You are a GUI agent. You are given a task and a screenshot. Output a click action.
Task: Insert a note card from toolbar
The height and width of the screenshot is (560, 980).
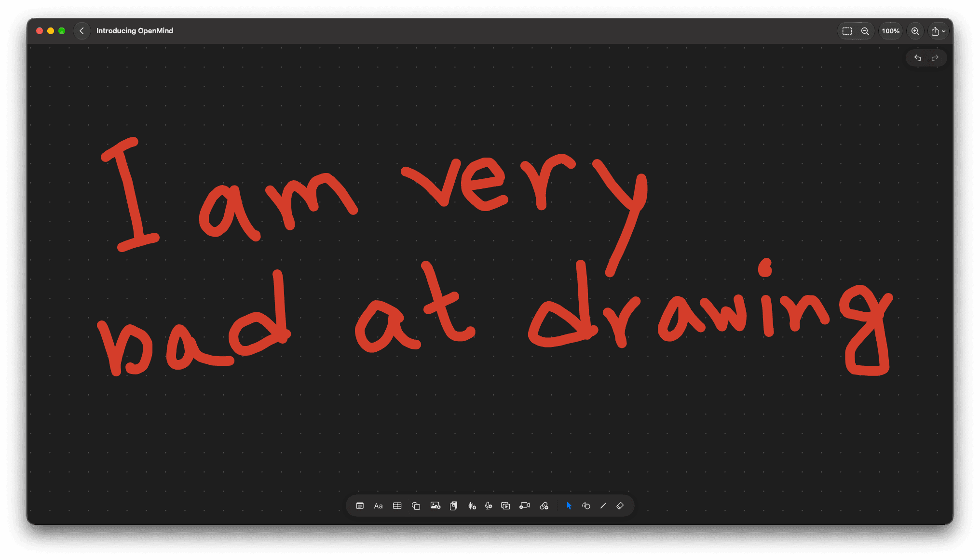[x=360, y=506]
